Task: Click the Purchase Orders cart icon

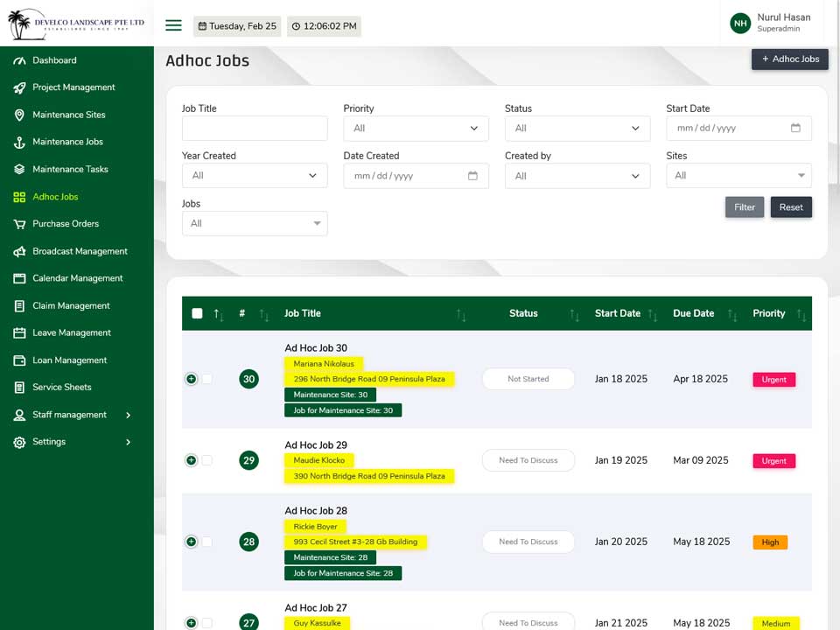Action: [x=19, y=224]
